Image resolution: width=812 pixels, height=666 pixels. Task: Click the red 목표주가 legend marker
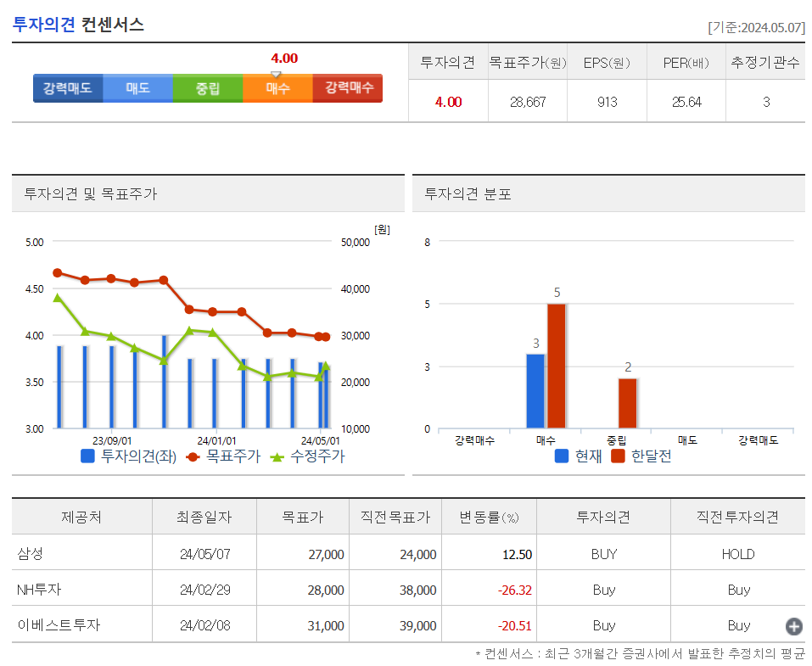(193, 457)
